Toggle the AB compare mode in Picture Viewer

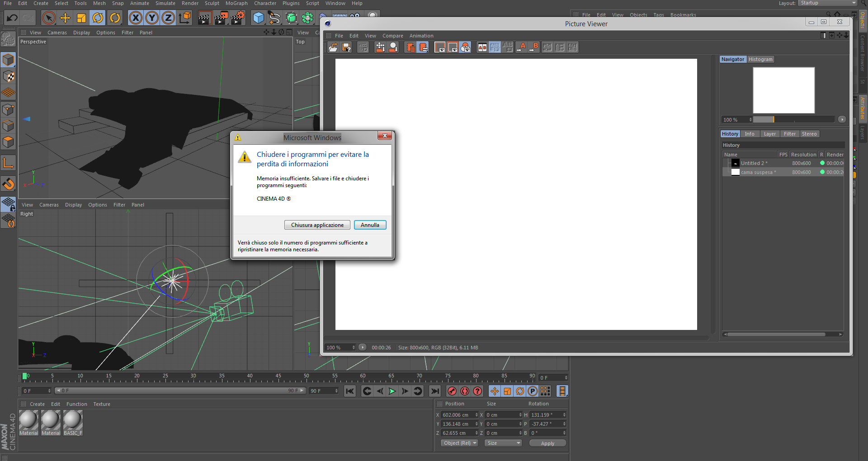point(482,47)
